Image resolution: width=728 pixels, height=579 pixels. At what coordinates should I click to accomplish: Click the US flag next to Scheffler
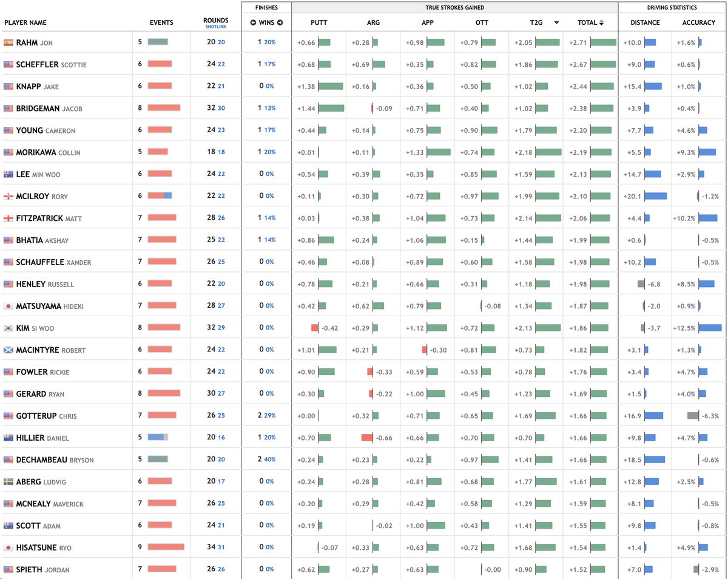click(x=8, y=64)
